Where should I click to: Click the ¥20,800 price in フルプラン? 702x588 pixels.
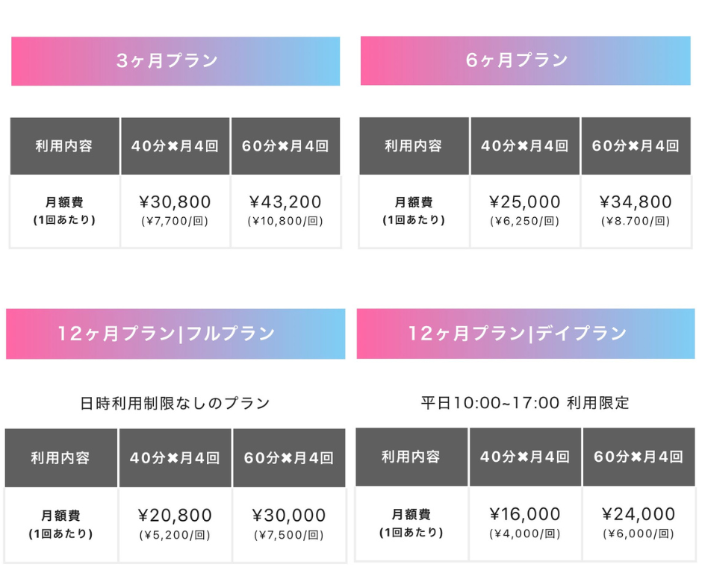[175, 515]
